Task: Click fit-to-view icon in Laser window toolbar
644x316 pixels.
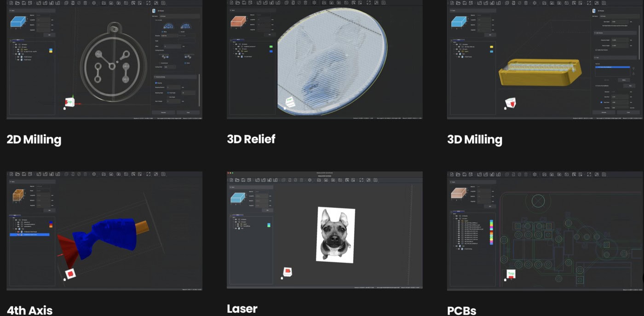Action: pyautogui.click(x=362, y=180)
